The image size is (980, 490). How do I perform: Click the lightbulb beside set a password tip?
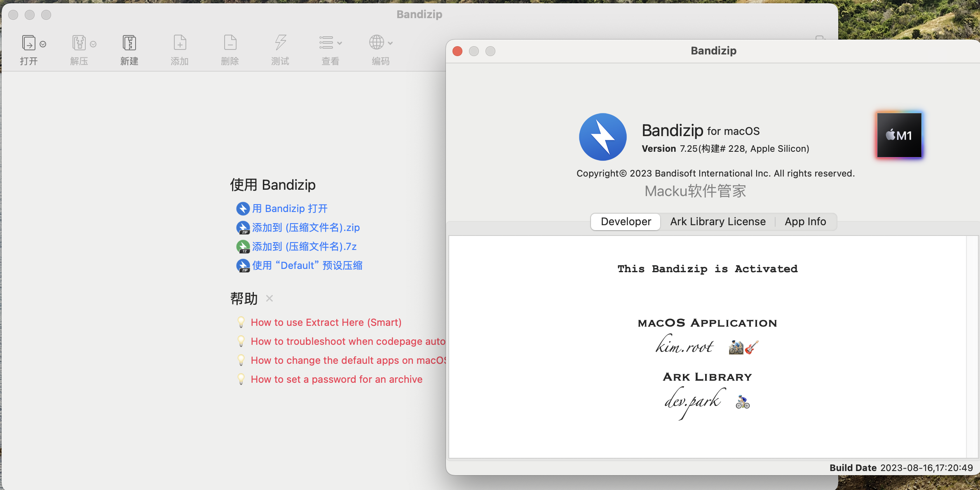[241, 379]
